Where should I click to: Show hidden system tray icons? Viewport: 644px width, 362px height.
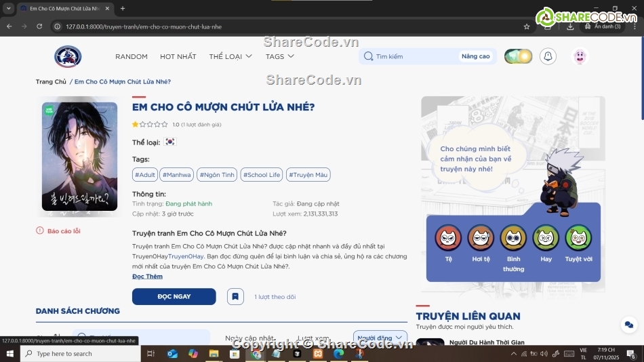(x=514, y=354)
